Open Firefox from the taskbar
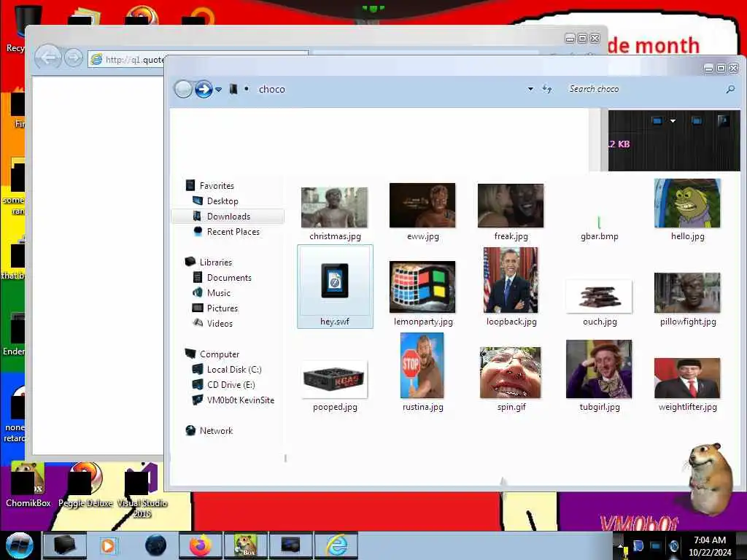This screenshot has width=747, height=560. click(201, 545)
